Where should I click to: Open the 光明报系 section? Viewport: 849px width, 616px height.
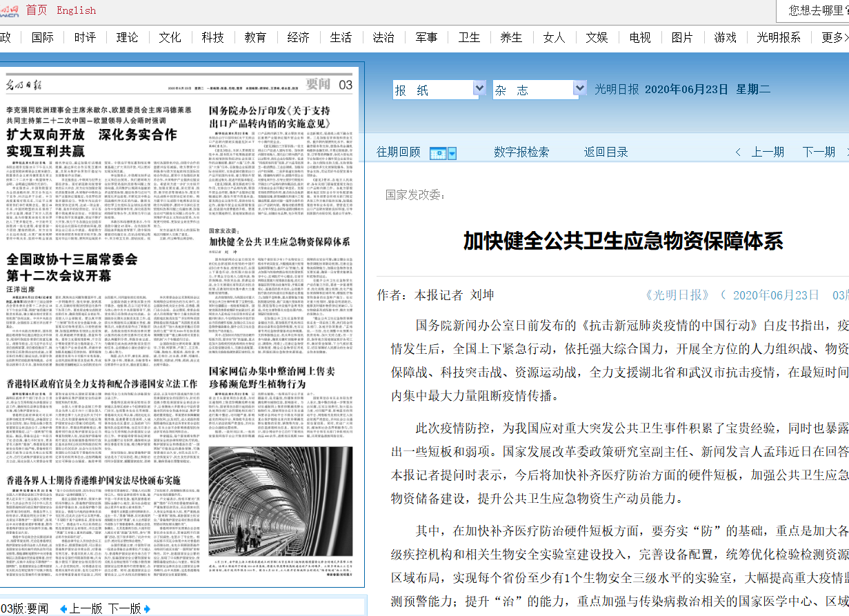click(x=779, y=37)
